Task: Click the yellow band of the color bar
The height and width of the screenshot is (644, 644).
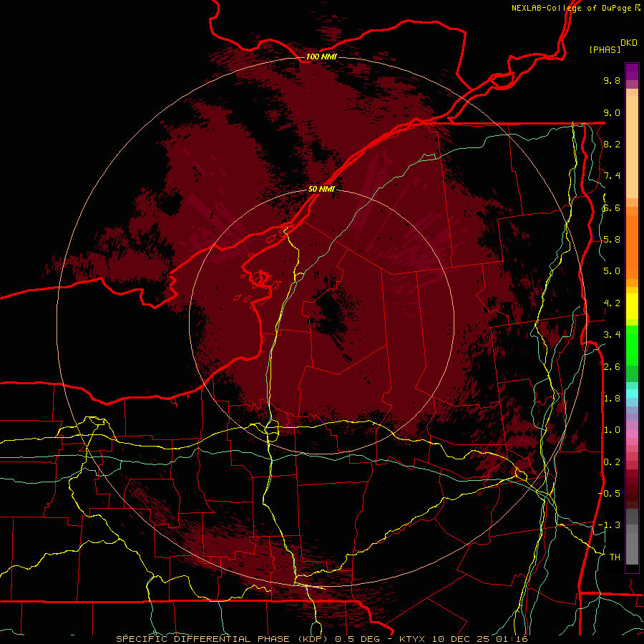Action: 632,306
